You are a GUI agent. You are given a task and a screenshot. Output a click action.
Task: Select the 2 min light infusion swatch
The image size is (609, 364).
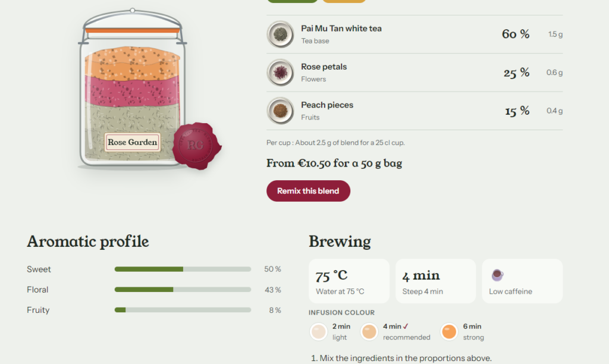319,332
